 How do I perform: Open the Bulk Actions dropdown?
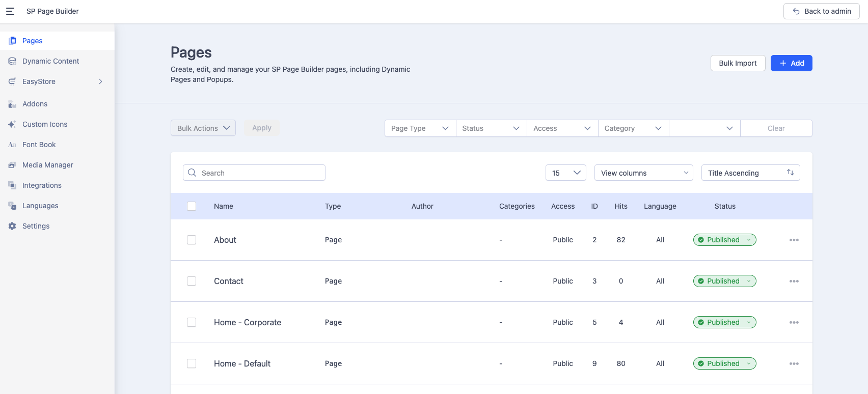tap(203, 128)
